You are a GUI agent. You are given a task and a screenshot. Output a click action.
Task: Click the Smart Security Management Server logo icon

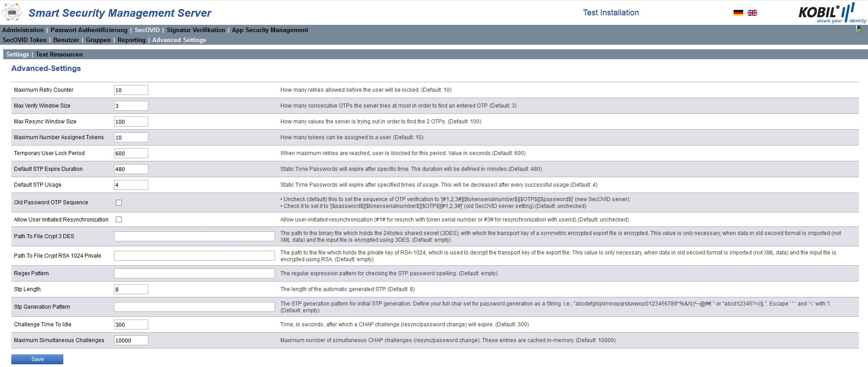[12, 12]
